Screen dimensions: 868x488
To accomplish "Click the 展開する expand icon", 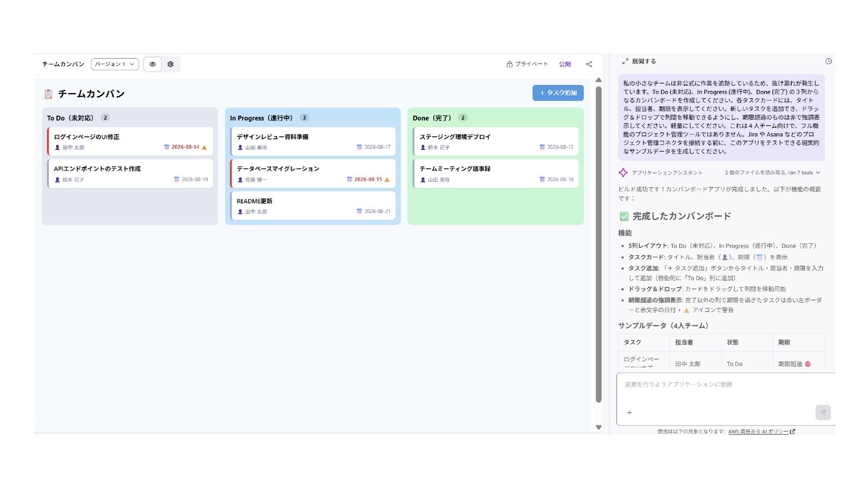I will click(x=625, y=61).
